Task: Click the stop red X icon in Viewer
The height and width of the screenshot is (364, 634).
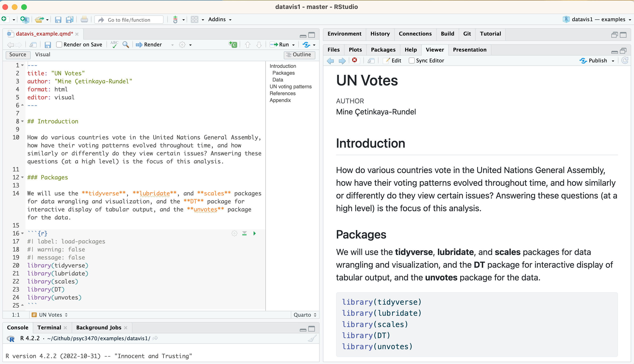Action: pos(354,60)
